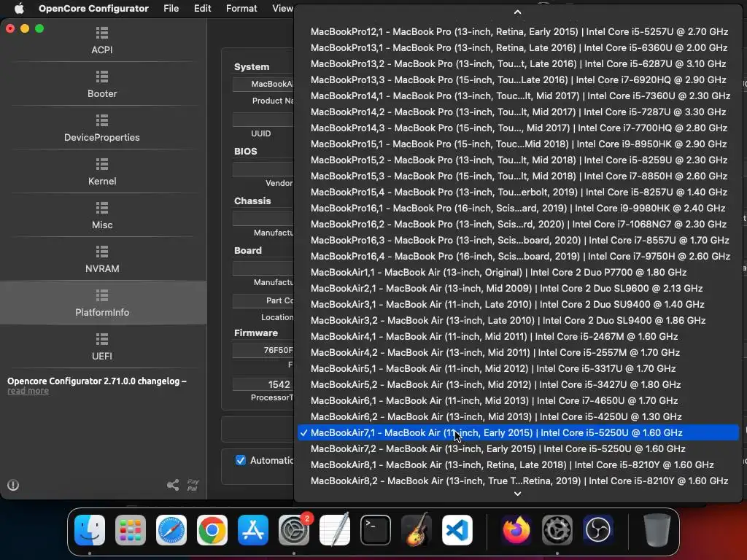This screenshot has width=747, height=560.
Task: Follow the changelog read more link
Action: [x=28, y=391]
